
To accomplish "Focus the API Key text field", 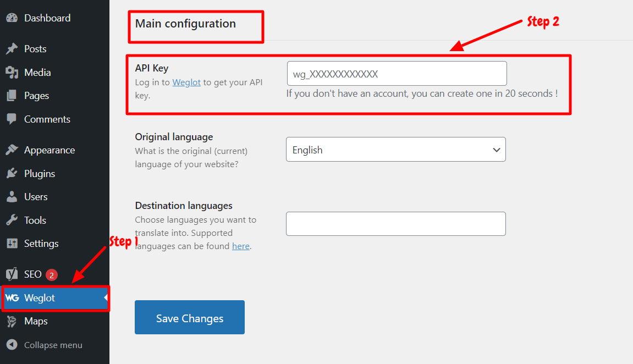I will pos(397,74).
